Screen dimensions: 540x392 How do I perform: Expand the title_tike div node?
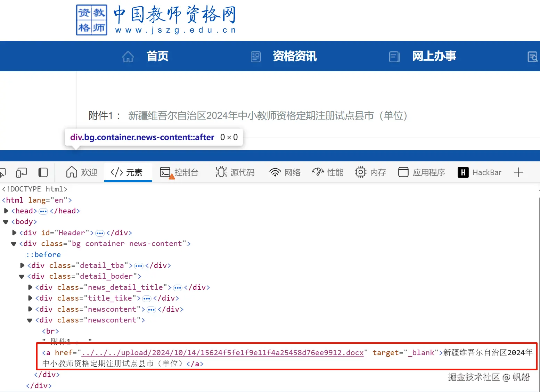[x=30, y=298]
